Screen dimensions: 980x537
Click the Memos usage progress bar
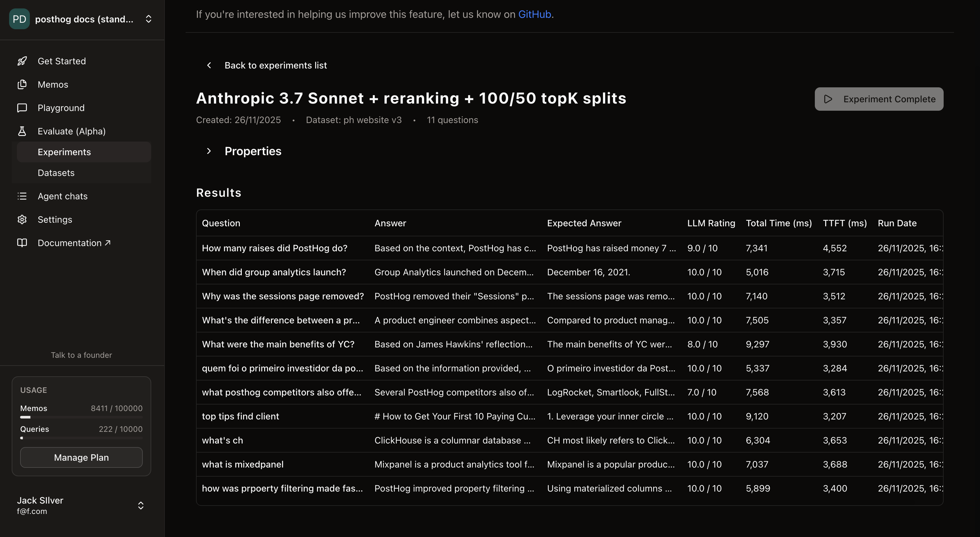point(81,417)
